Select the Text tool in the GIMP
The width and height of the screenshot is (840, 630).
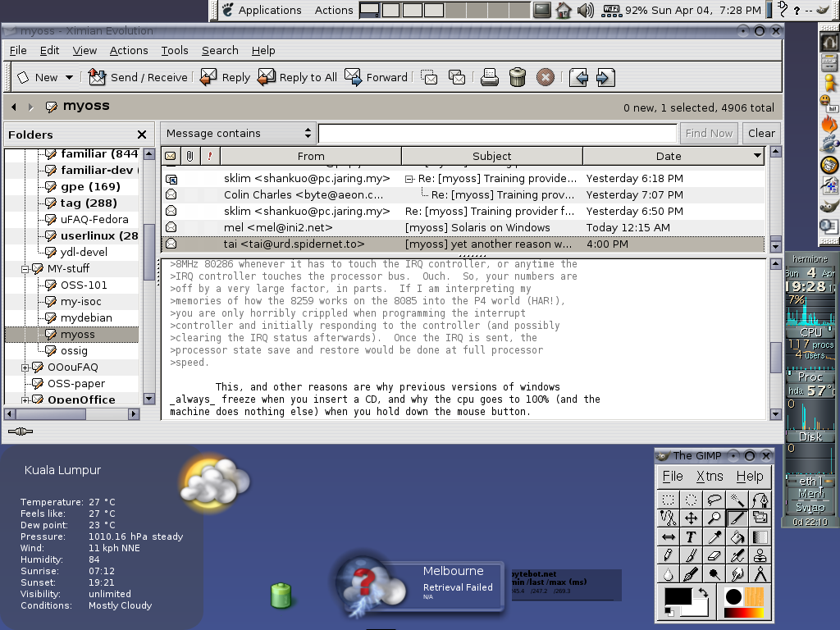(691, 536)
